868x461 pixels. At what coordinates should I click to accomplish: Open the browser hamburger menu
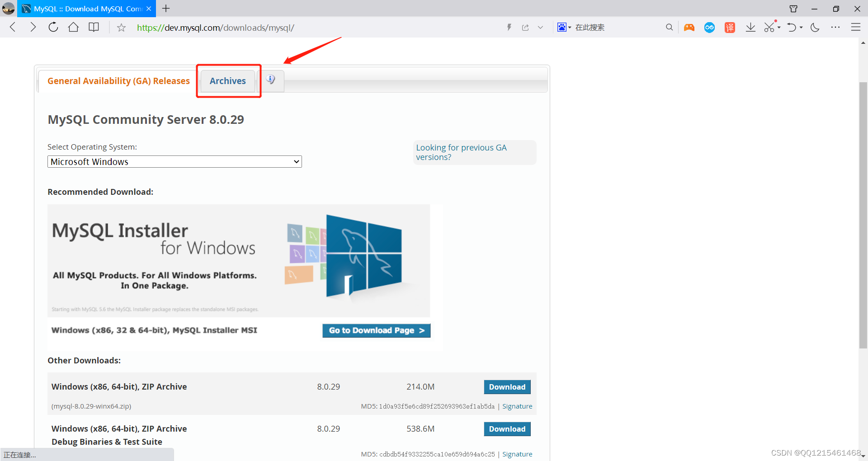856,27
